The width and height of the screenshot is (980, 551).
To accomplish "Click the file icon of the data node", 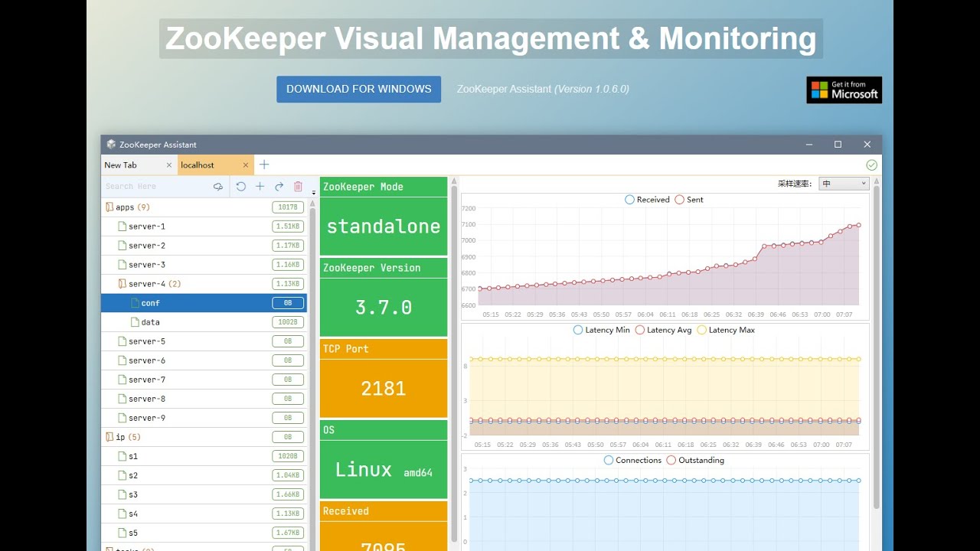I will tap(135, 322).
